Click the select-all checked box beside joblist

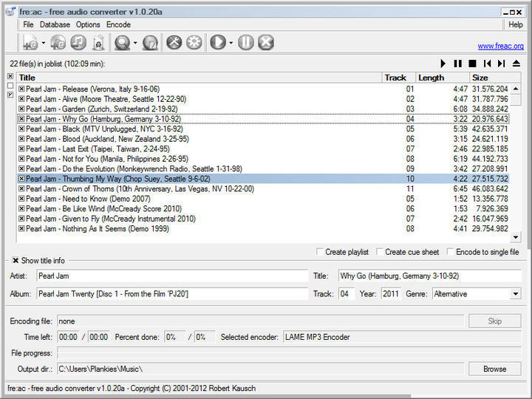point(10,76)
